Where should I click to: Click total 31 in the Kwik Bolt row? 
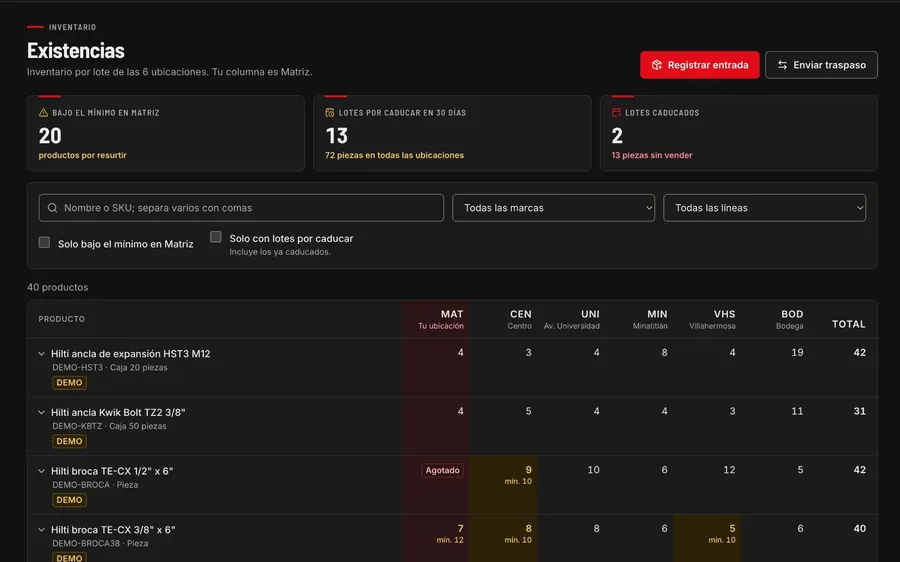pos(859,411)
